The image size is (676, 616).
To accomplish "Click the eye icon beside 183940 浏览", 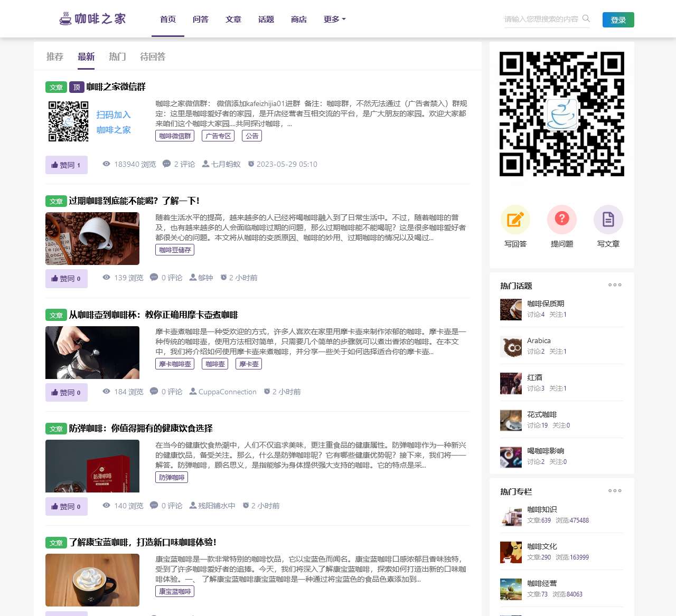I will [106, 164].
